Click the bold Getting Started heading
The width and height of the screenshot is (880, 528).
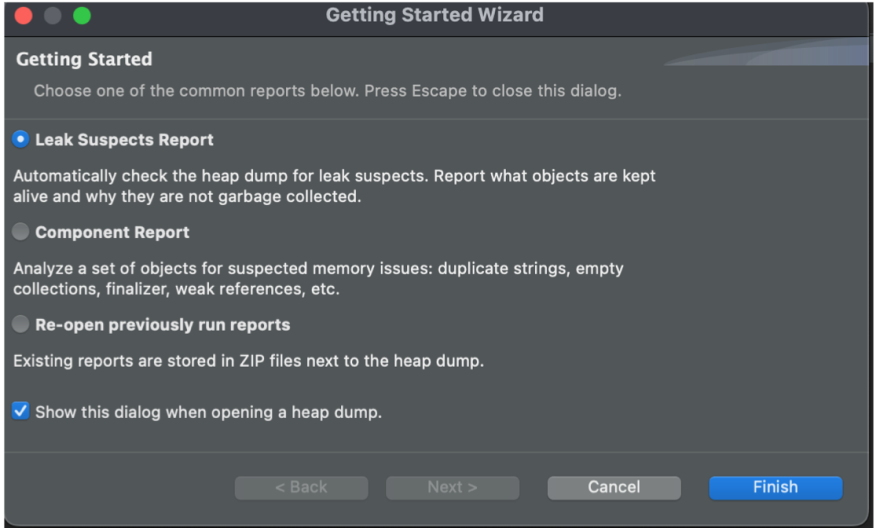[84, 59]
